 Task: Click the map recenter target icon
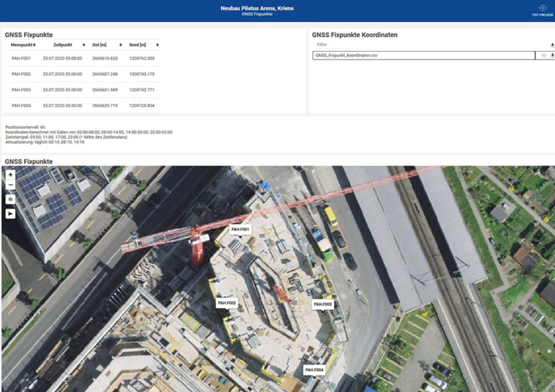click(x=11, y=199)
